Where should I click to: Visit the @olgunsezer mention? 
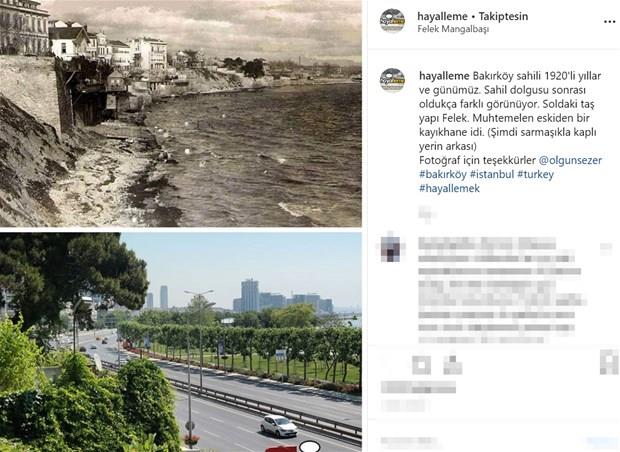(570, 160)
